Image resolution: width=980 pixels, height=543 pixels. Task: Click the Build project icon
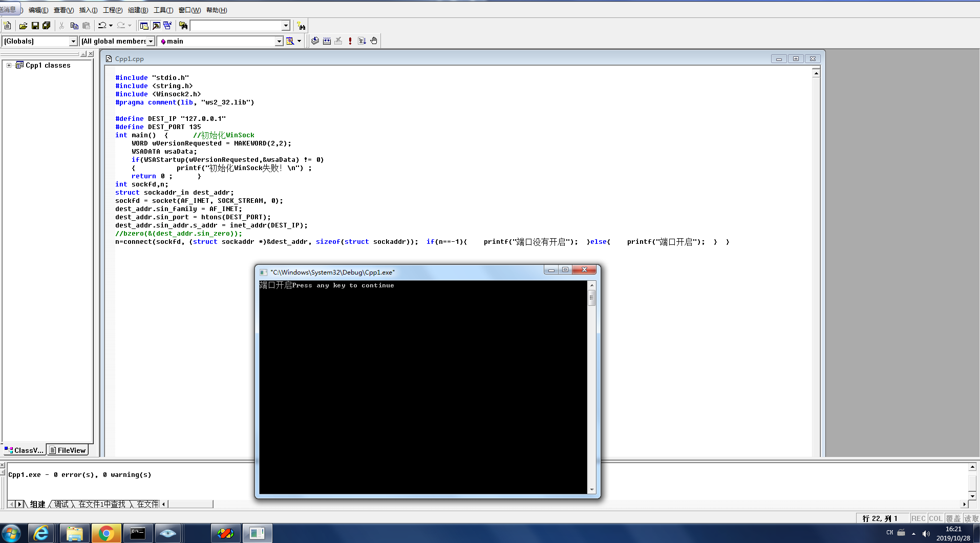coord(327,41)
